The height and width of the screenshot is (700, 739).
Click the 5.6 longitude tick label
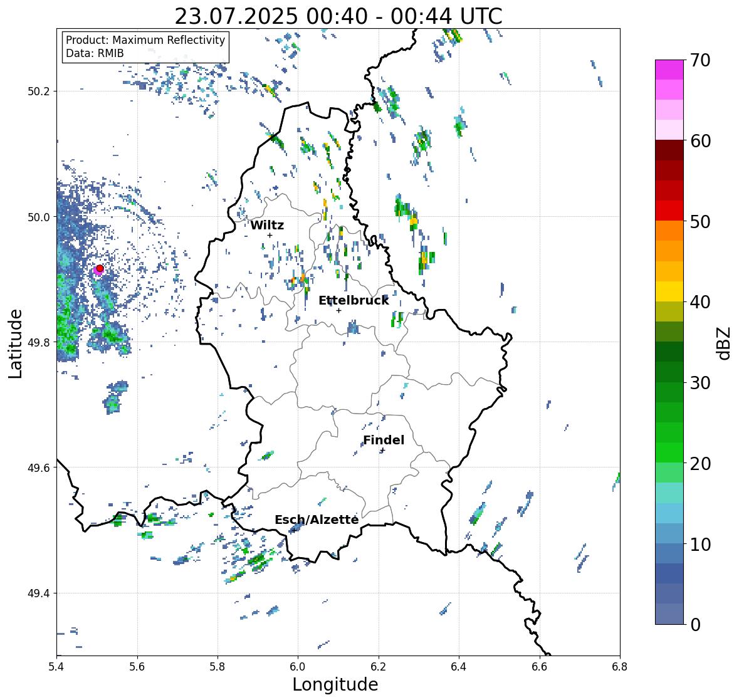(x=137, y=667)
